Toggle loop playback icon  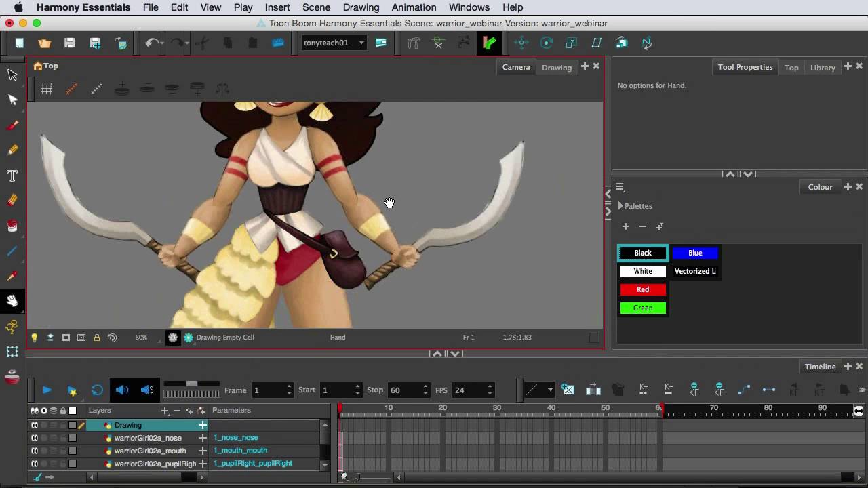pyautogui.click(x=98, y=390)
